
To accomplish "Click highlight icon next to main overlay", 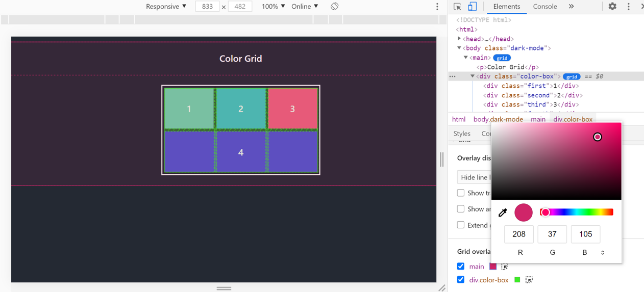I will [505, 267].
